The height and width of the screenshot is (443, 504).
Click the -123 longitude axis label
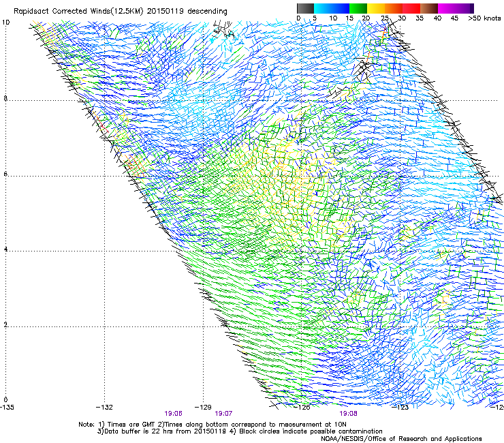[400, 408]
